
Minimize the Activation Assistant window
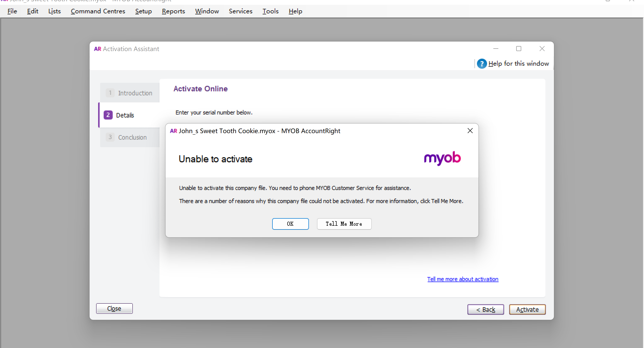496,49
